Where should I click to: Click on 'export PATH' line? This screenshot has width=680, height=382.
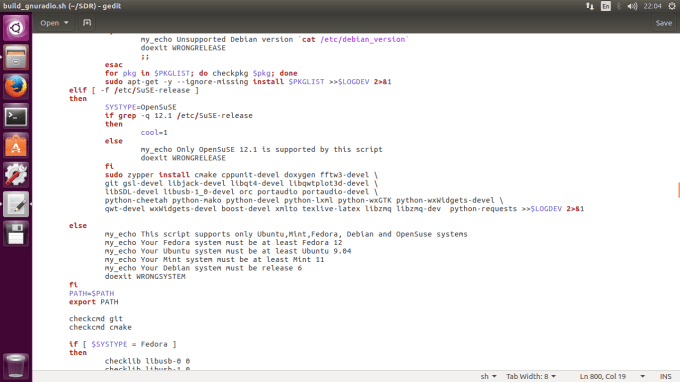coord(94,302)
